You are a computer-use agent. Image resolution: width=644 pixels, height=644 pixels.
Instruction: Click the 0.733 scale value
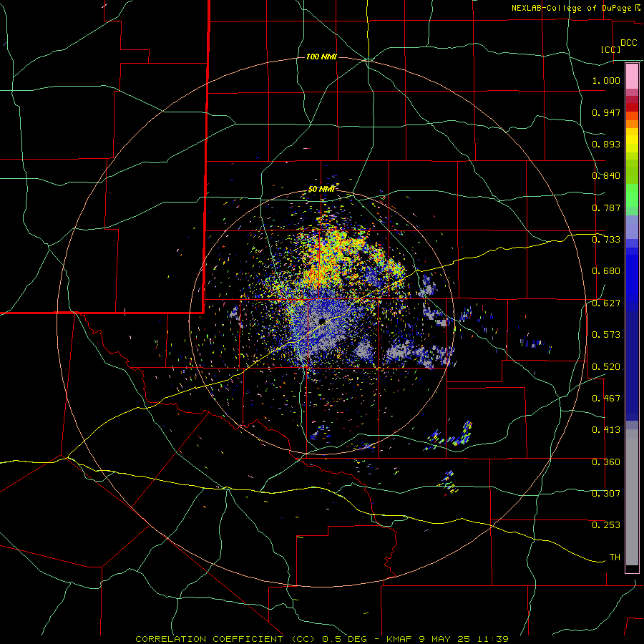tap(606, 240)
